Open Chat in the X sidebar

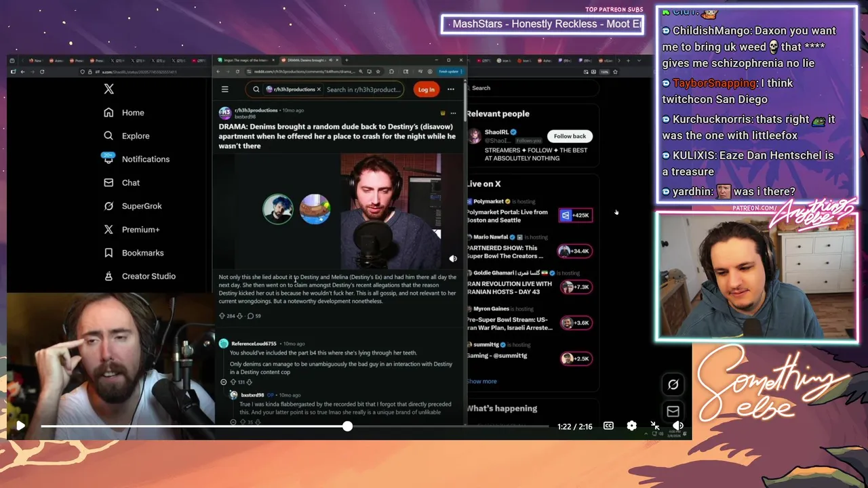click(122, 182)
